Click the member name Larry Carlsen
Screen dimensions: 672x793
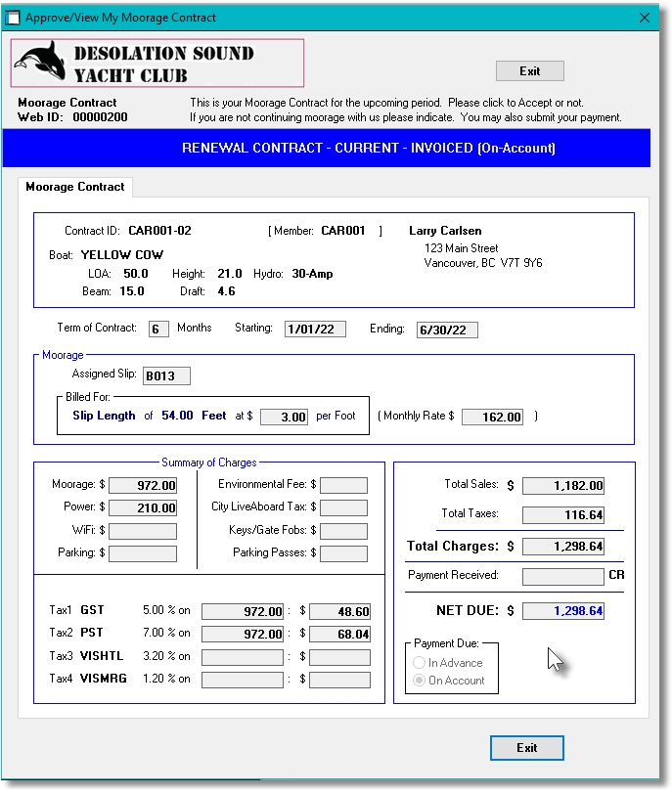[x=445, y=231]
